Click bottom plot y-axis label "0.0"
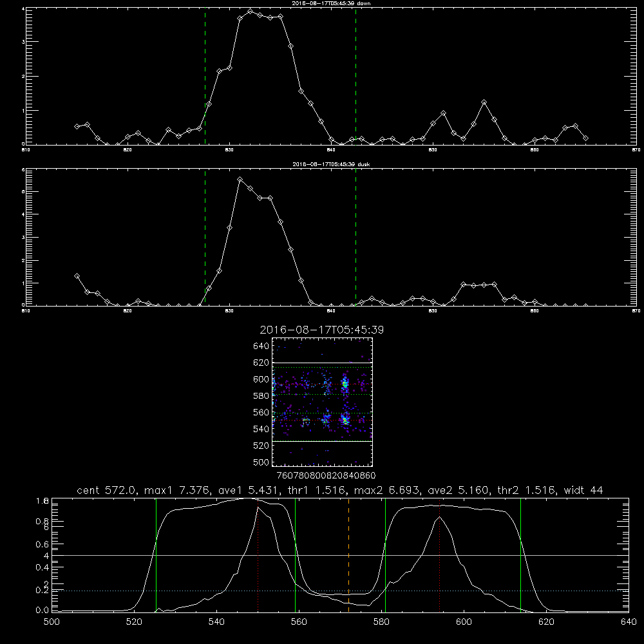 [x=43, y=611]
